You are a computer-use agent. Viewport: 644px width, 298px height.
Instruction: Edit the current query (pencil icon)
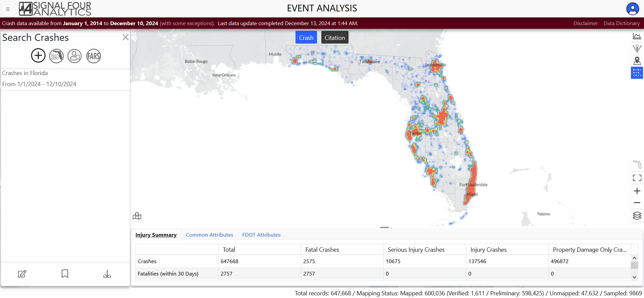[x=22, y=274]
